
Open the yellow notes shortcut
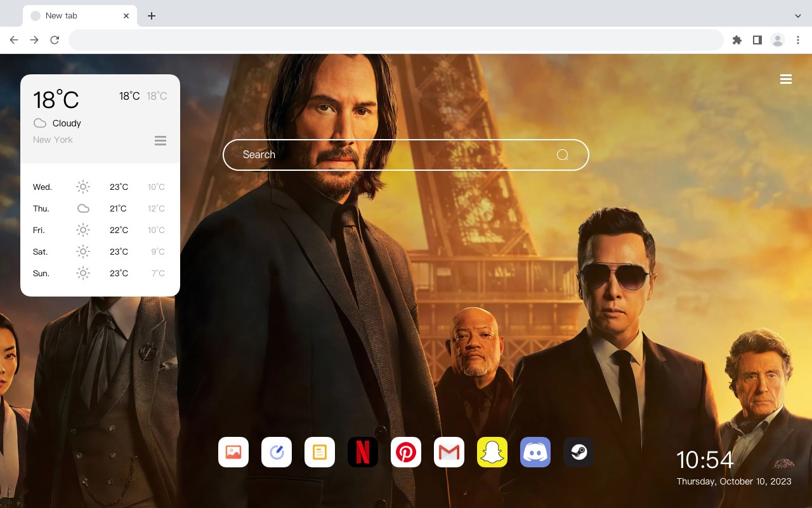pos(320,452)
